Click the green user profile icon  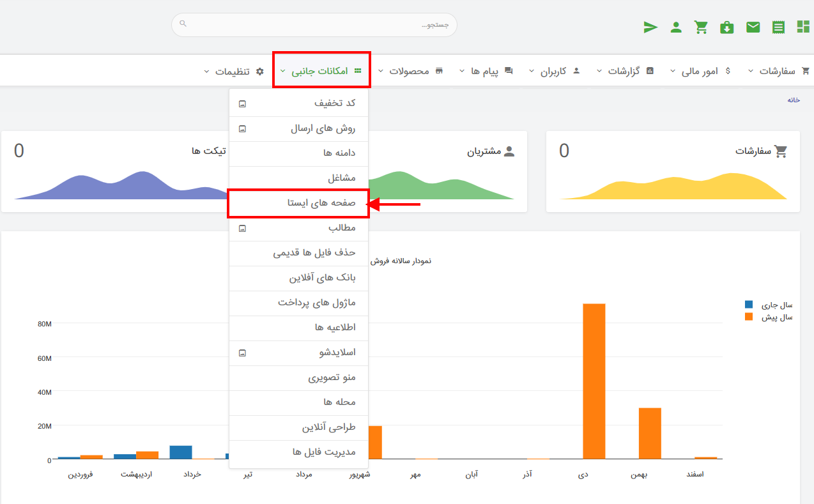click(676, 27)
